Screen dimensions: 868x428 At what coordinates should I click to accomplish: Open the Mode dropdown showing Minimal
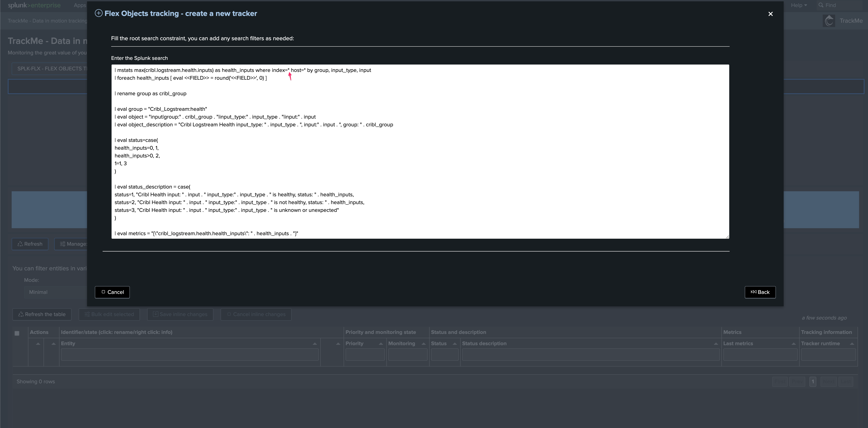56,292
